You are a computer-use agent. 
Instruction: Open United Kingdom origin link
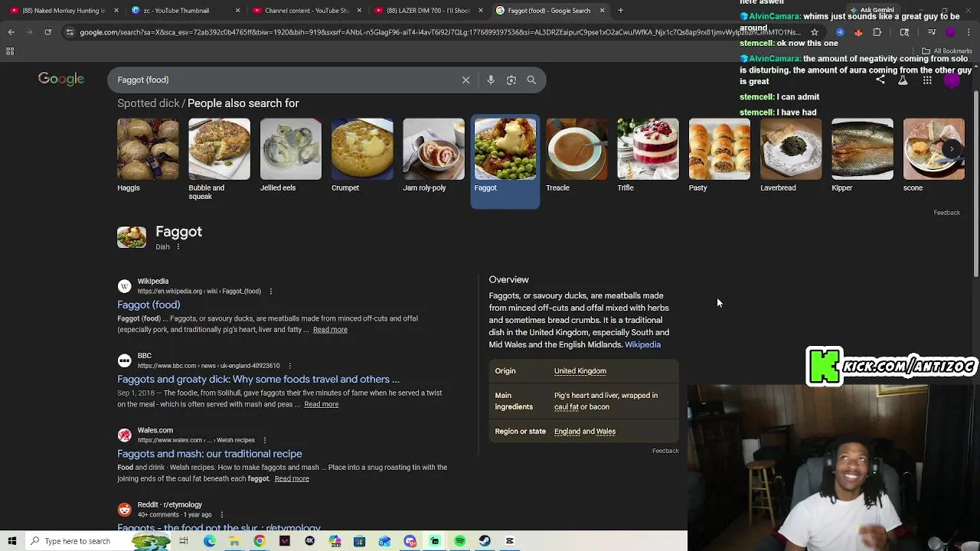click(580, 371)
